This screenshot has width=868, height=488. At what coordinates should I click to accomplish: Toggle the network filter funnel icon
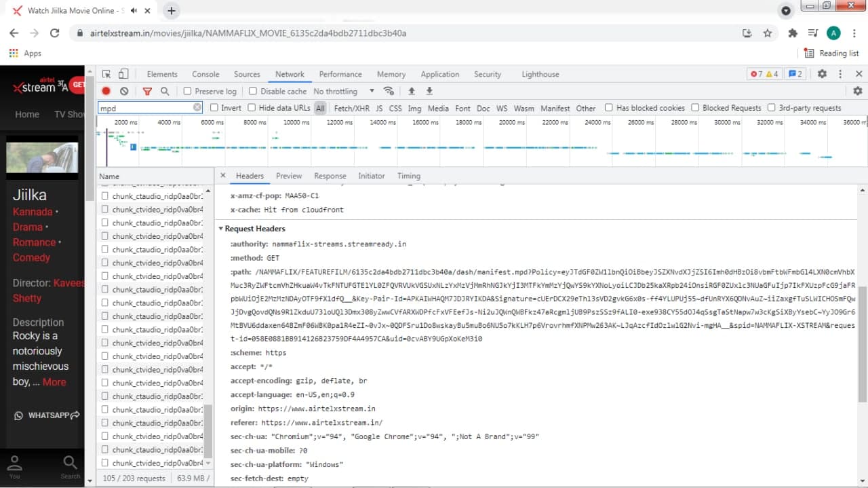click(147, 91)
